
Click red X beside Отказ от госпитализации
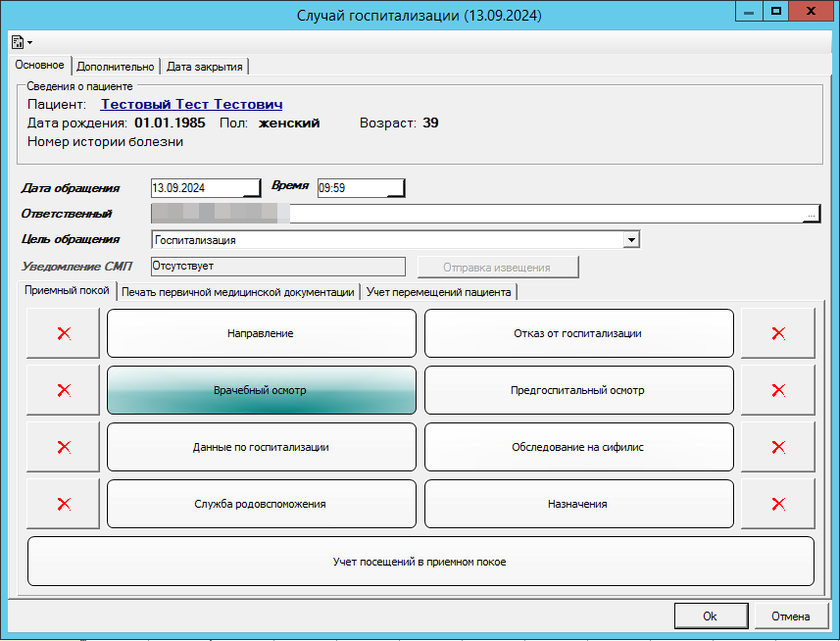click(778, 333)
